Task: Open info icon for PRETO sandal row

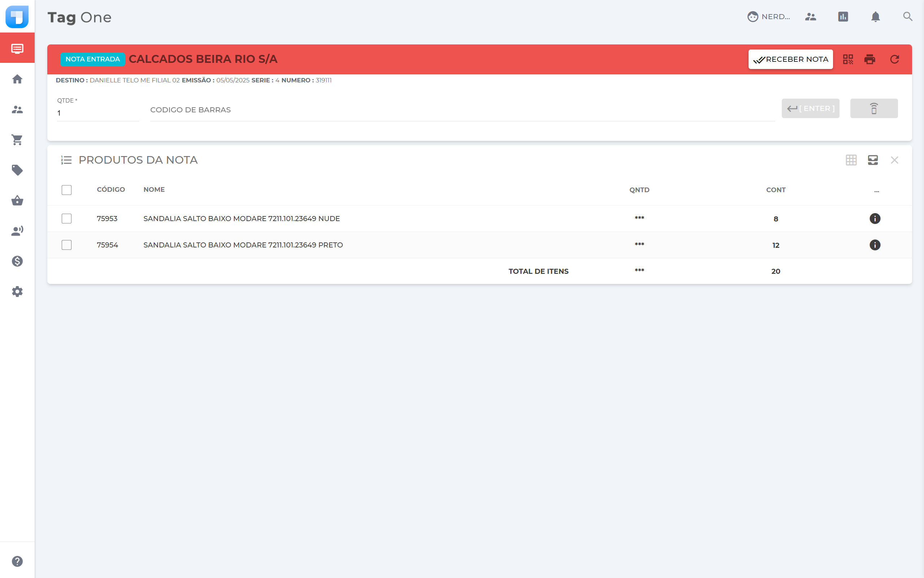Action: pyautogui.click(x=875, y=245)
